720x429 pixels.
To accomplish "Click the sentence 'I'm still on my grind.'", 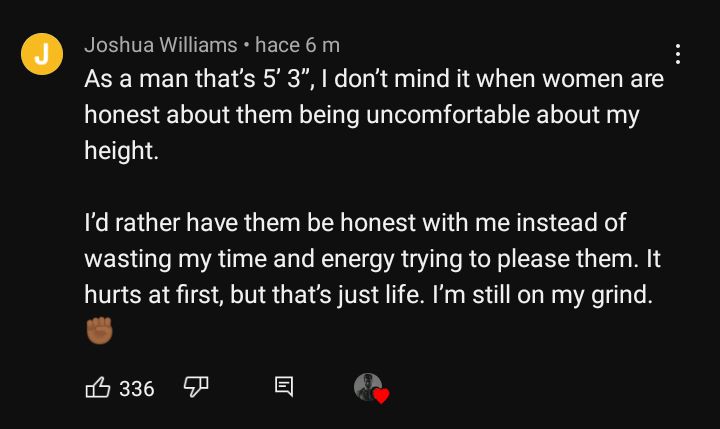I will pyautogui.click(x=542, y=295).
